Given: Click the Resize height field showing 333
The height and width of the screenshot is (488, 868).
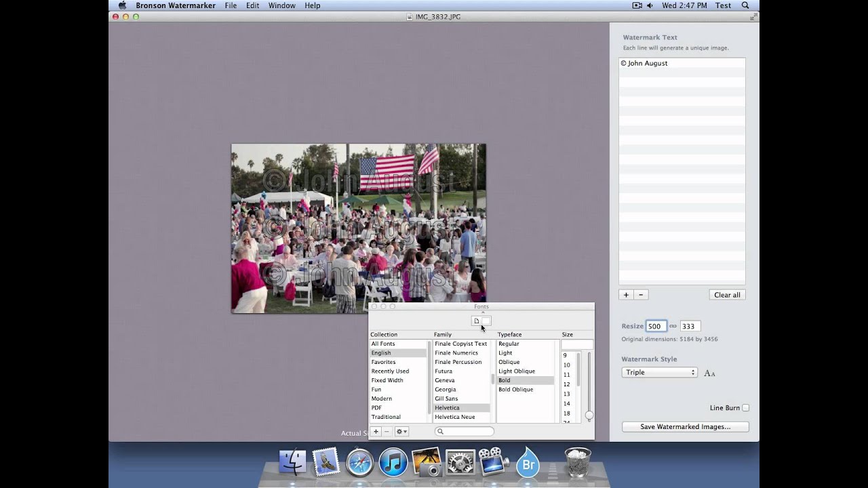Looking at the screenshot, I should (690, 326).
